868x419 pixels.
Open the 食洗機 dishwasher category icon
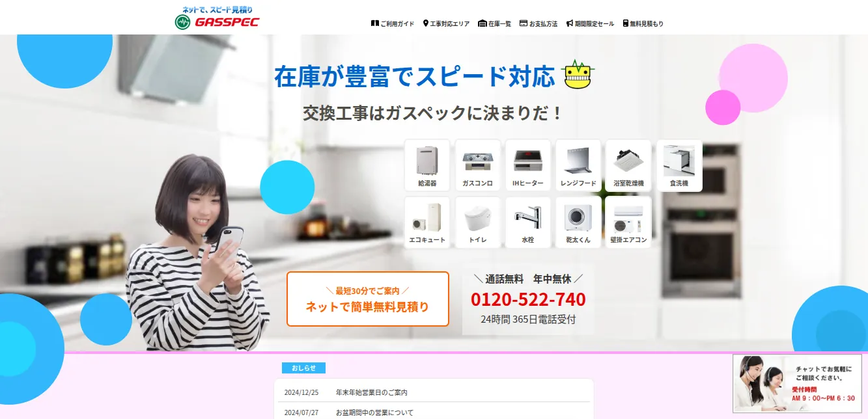tap(679, 165)
